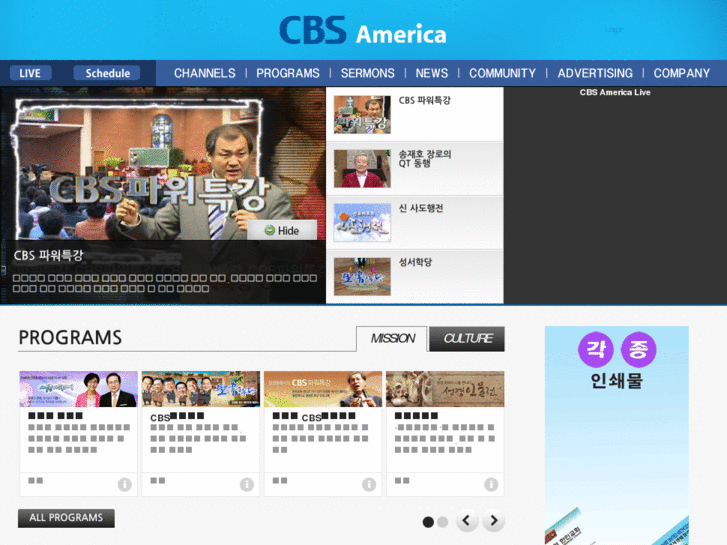Click info icon on first program card
Image resolution: width=727 pixels, height=545 pixels.
[125, 484]
